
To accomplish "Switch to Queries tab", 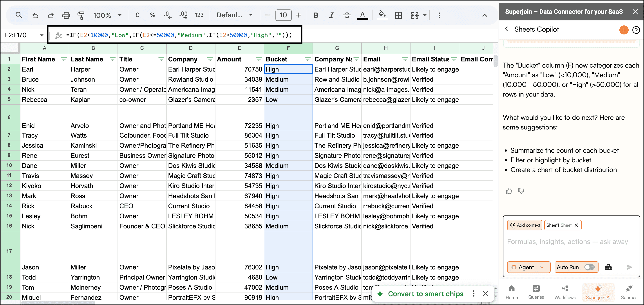I will [536, 292].
